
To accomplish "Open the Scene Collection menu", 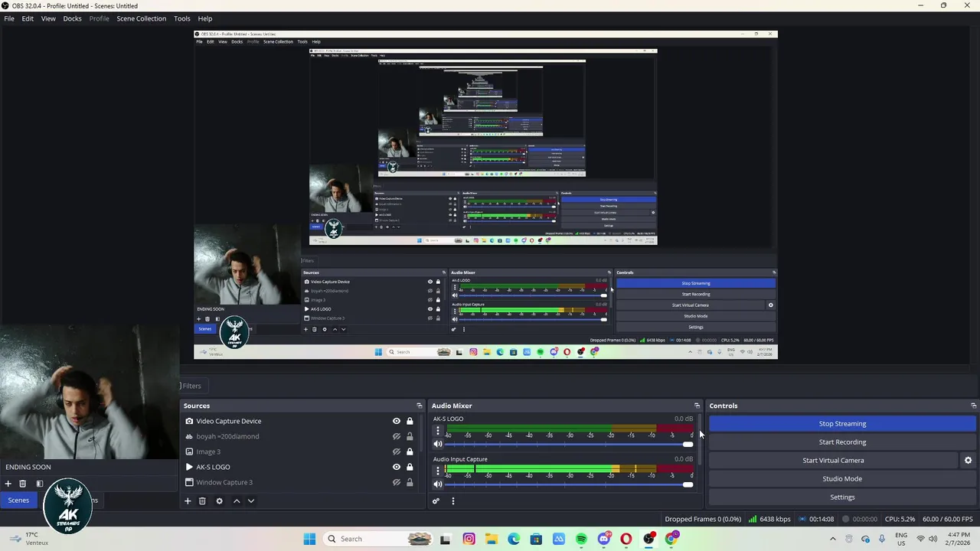I will pos(141,18).
